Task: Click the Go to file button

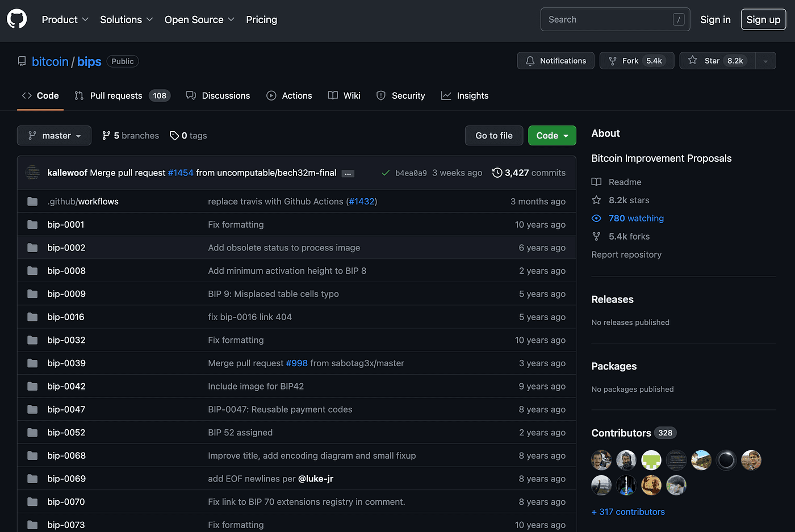Action: pyautogui.click(x=494, y=136)
